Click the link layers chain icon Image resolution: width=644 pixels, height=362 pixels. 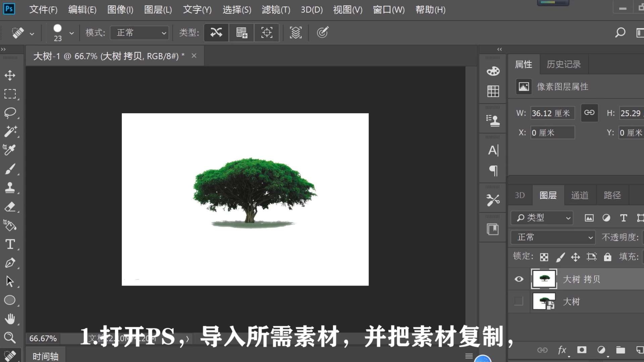click(x=542, y=350)
